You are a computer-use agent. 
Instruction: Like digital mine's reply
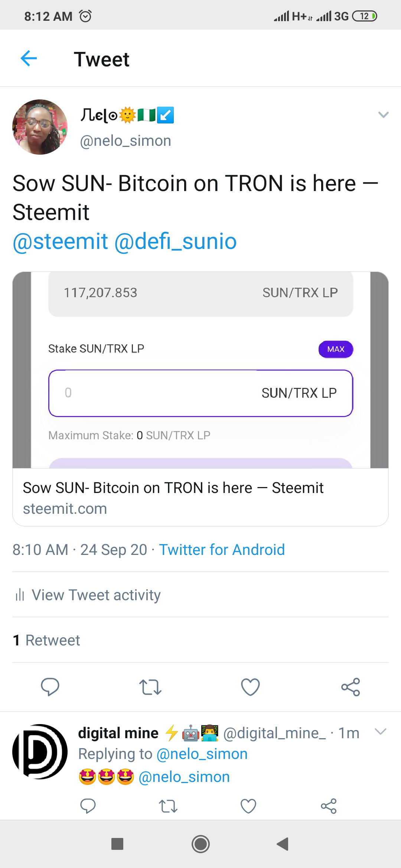click(248, 806)
